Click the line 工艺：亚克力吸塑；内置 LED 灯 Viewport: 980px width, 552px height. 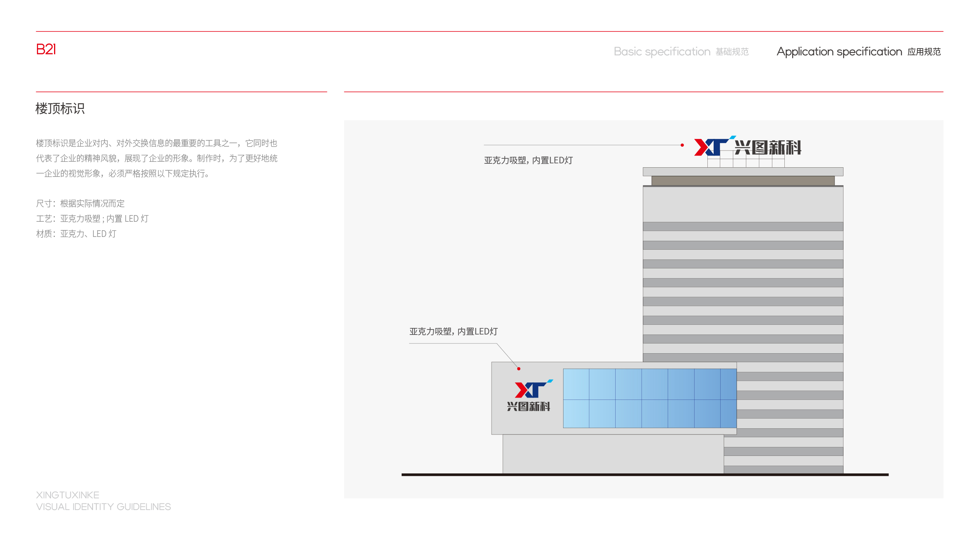click(x=93, y=219)
